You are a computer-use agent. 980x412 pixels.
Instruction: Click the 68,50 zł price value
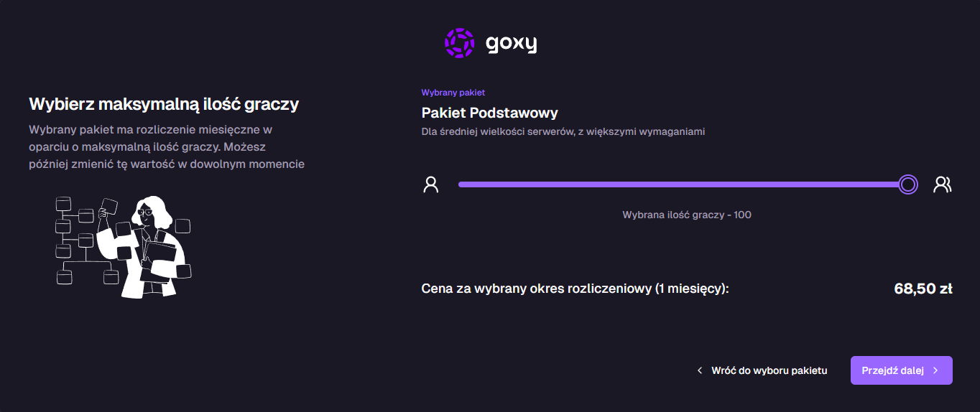tap(923, 289)
